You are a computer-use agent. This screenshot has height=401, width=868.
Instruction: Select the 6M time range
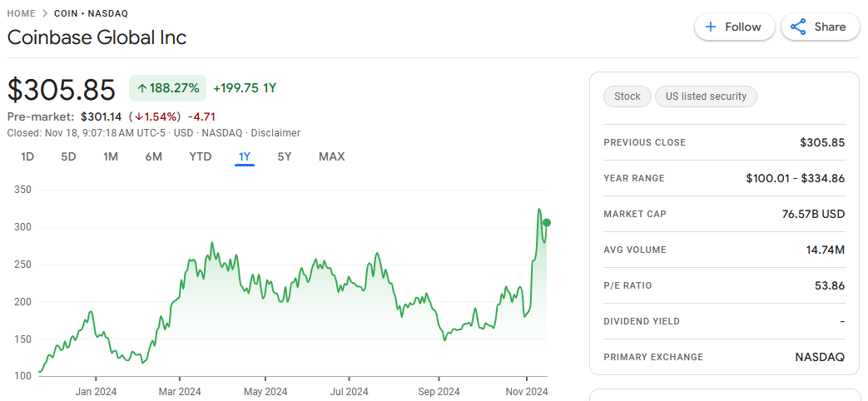click(x=153, y=156)
